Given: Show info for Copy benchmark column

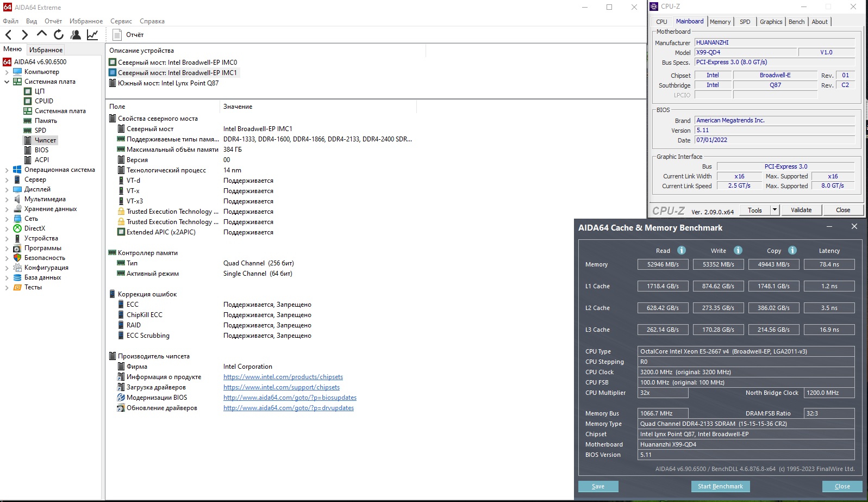Looking at the screenshot, I should coord(792,250).
